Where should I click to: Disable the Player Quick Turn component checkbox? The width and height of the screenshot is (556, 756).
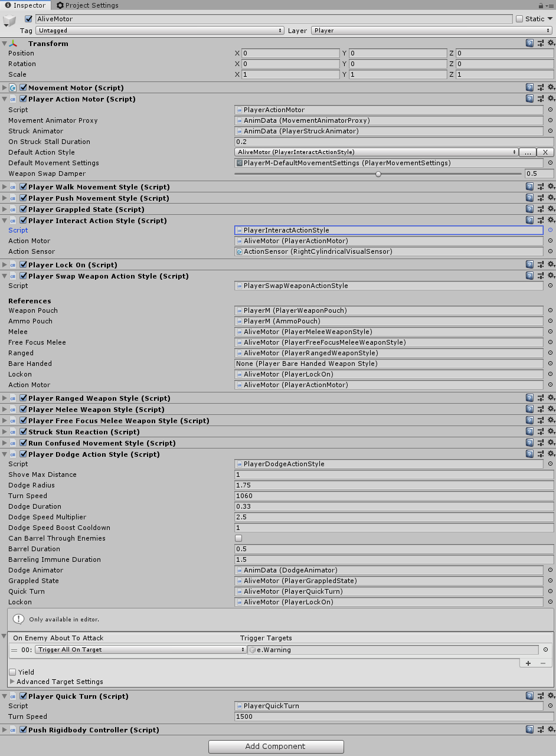coord(22,696)
